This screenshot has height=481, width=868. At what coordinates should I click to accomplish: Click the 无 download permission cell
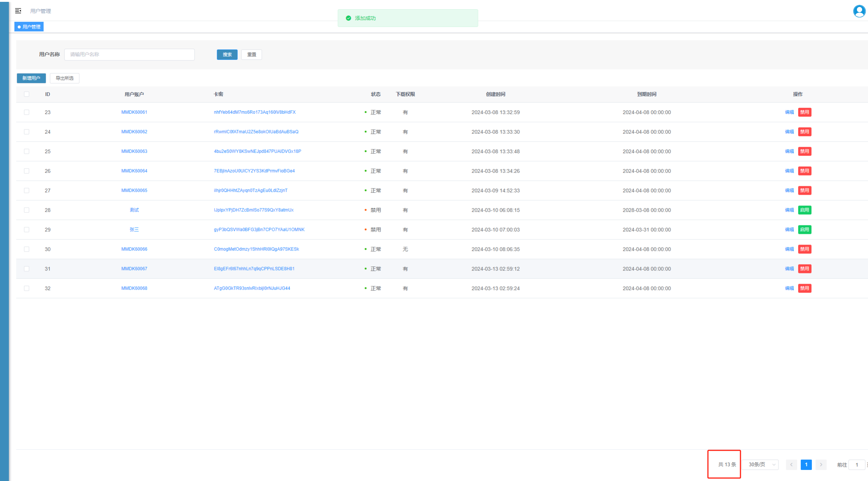point(405,249)
